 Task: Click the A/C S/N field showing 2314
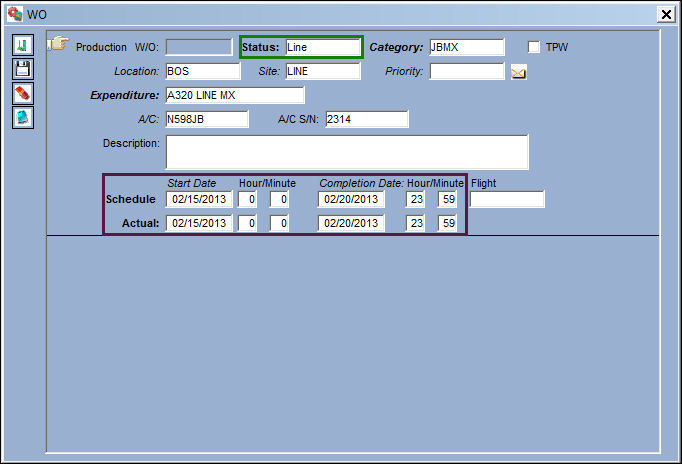[367, 119]
